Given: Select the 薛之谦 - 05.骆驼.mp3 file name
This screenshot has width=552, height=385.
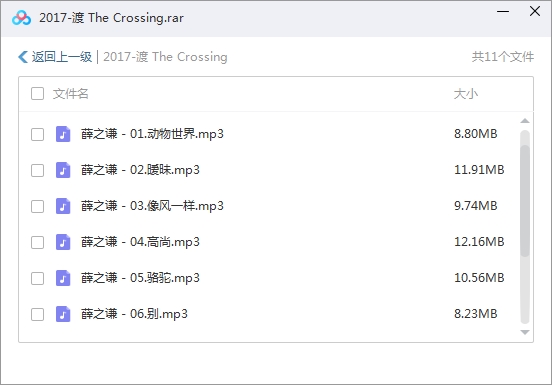Looking at the screenshot, I should click(x=140, y=278).
